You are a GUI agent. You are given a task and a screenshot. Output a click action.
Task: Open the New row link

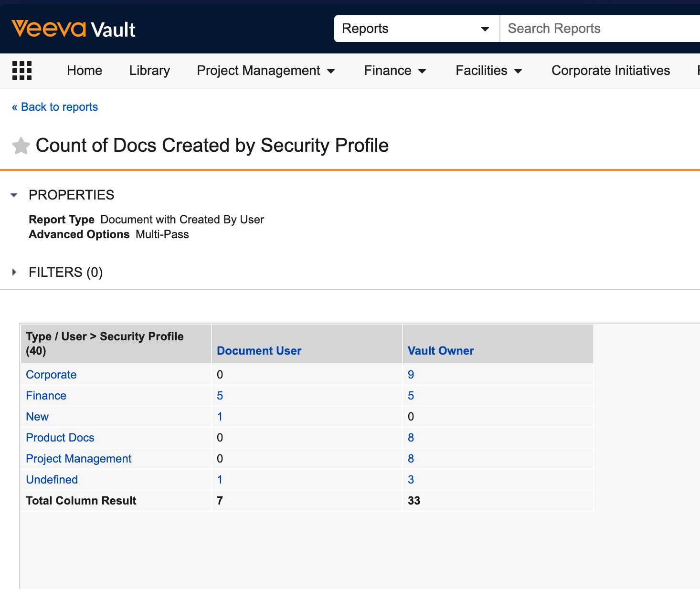37,417
